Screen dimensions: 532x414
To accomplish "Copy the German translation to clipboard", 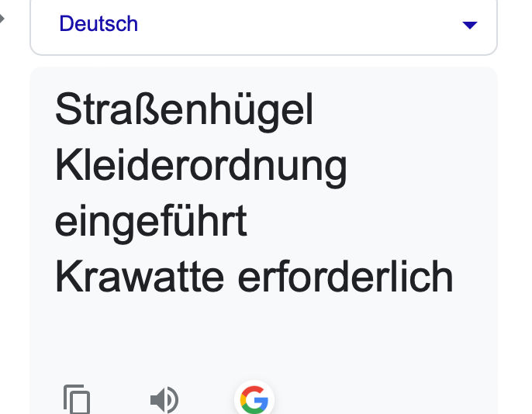I will (77, 400).
